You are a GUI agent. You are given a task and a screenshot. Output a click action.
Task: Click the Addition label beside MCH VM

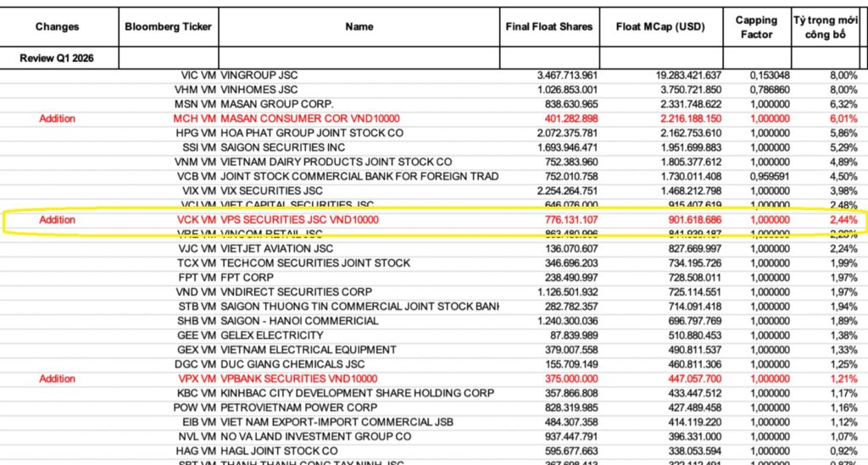click(57, 119)
